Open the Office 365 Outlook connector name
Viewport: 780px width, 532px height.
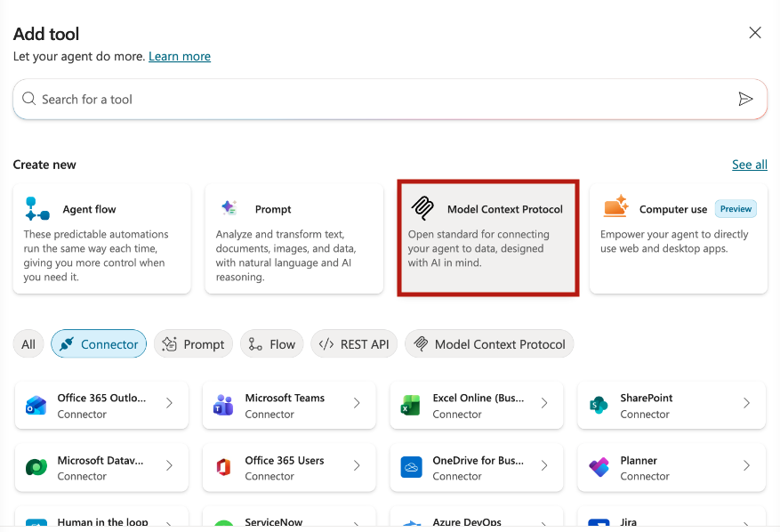(x=101, y=398)
